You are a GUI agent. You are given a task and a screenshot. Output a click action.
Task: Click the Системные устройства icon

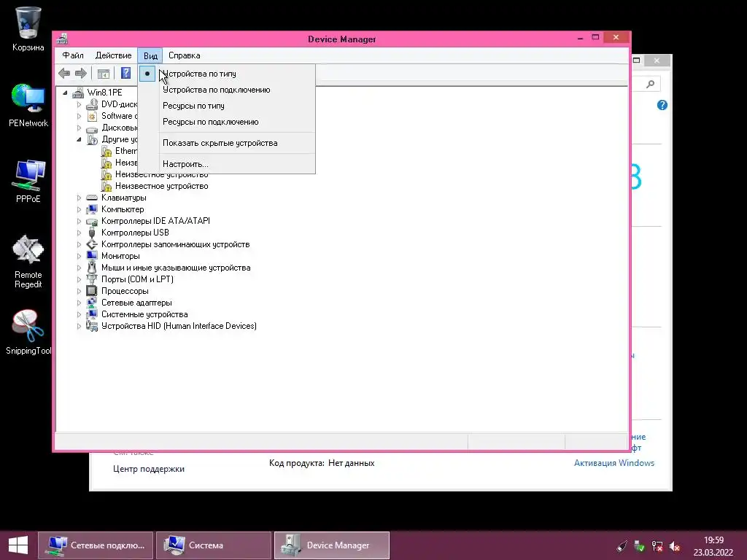click(92, 314)
